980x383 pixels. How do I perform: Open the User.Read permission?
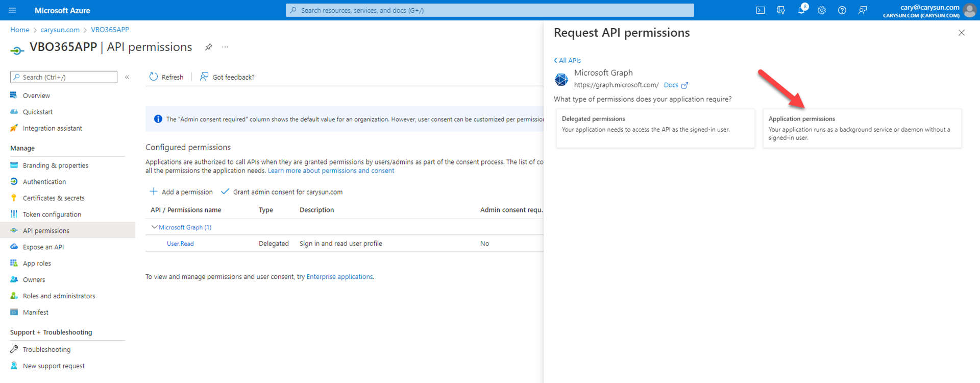click(x=180, y=244)
